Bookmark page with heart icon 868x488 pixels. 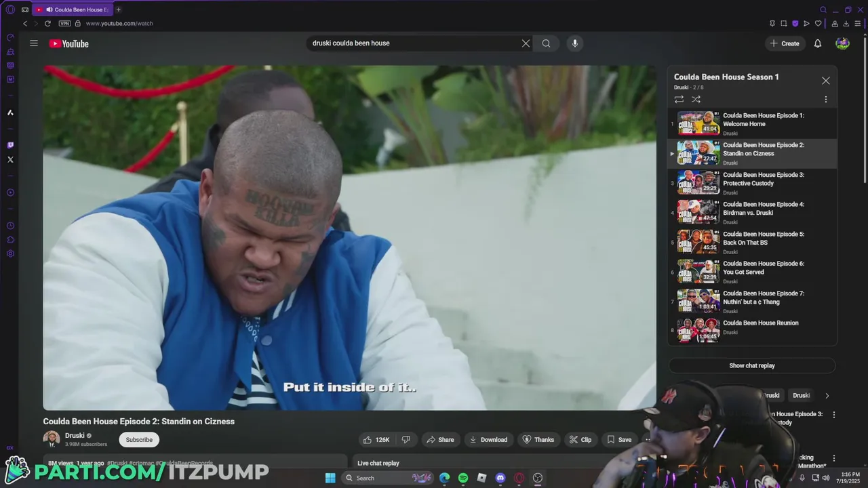tap(818, 23)
